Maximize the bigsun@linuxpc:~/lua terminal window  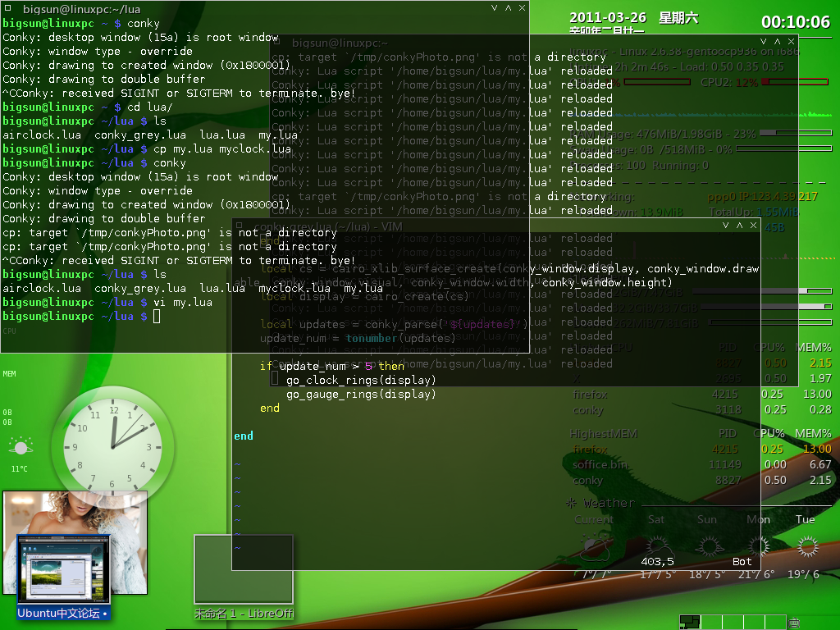508,8
